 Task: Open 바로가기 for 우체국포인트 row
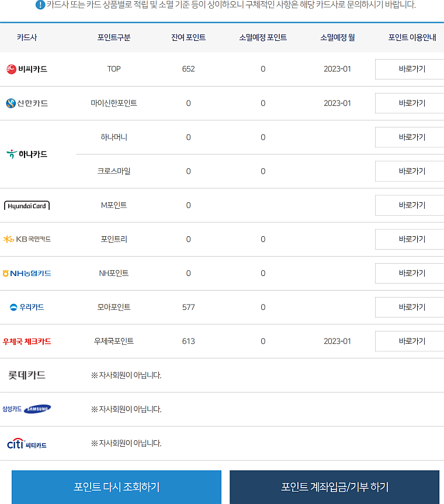(411, 341)
